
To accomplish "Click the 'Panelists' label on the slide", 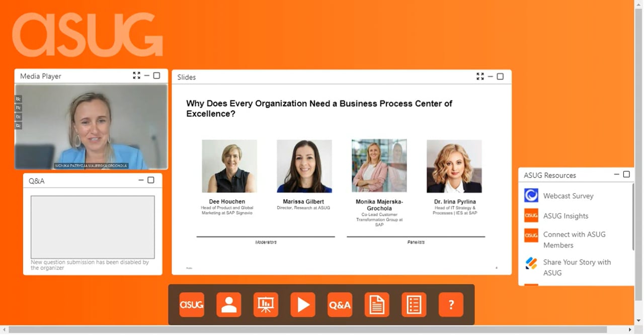I will (x=416, y=242).
